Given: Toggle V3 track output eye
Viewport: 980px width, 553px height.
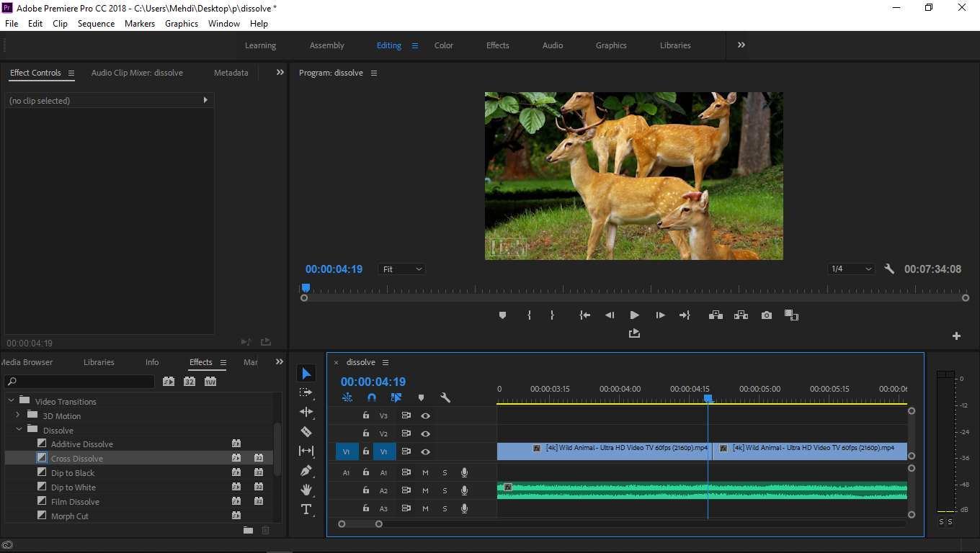Looking at the screenshot, I should (x=426, y=415).
